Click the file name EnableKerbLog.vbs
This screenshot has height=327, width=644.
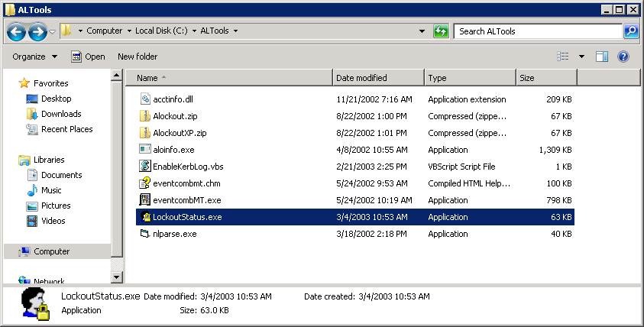[x=188, y=167]
